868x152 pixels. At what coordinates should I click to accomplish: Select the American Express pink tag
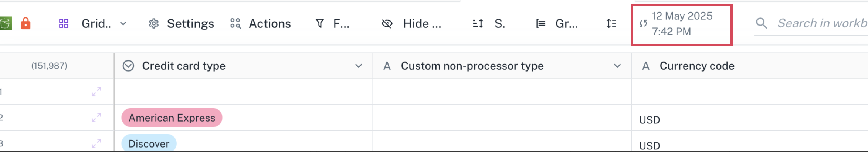click(x=172, y=118)
